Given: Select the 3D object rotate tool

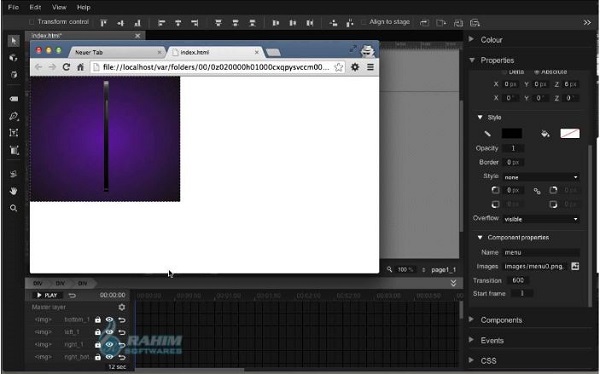Looking at the screenshot, I should pos(14,58).
